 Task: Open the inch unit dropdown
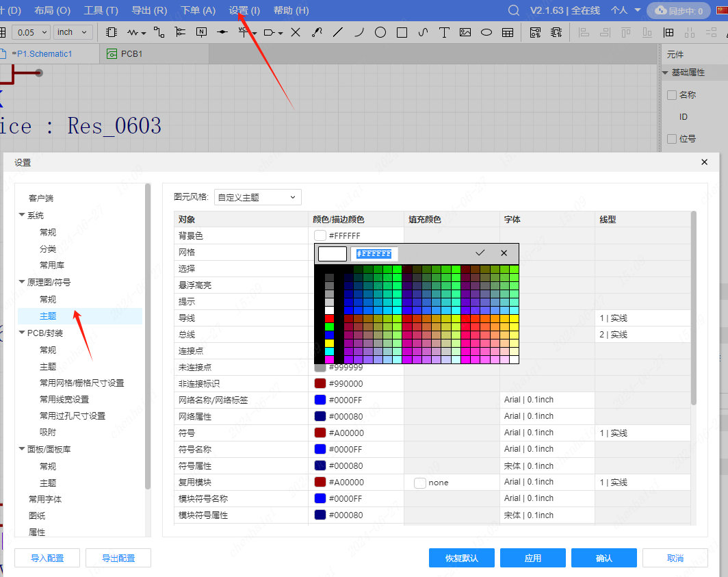[x=74, y=32]
